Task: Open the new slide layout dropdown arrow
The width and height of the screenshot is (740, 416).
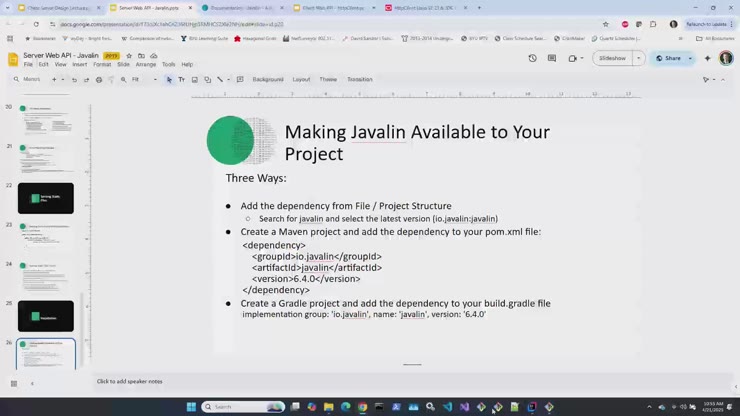Action: [x=62, y=79]
